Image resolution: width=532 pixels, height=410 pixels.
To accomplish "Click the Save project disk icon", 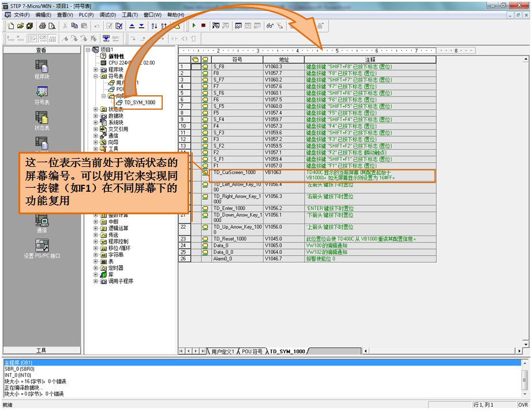I will 30,26.
